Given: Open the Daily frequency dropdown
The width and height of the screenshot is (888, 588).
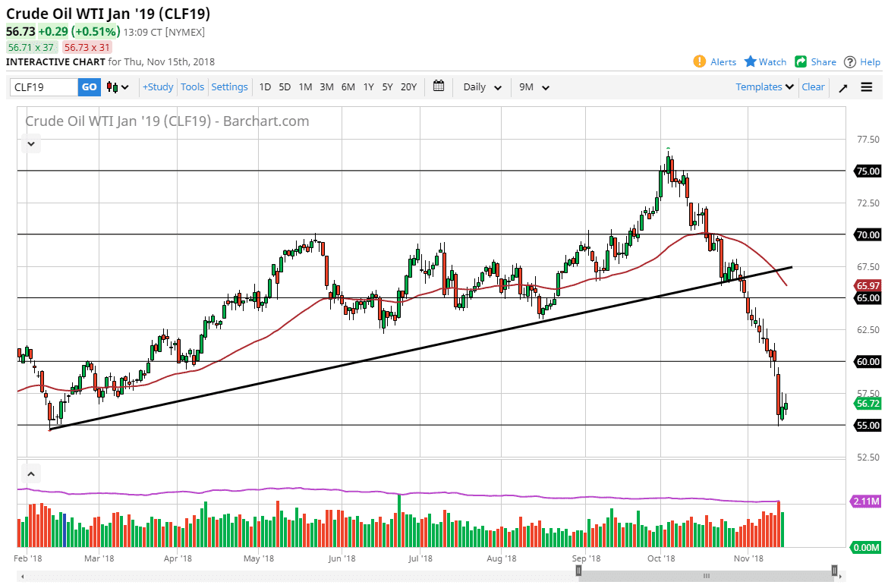Looking at the screenshot, I should coord(480,86).
